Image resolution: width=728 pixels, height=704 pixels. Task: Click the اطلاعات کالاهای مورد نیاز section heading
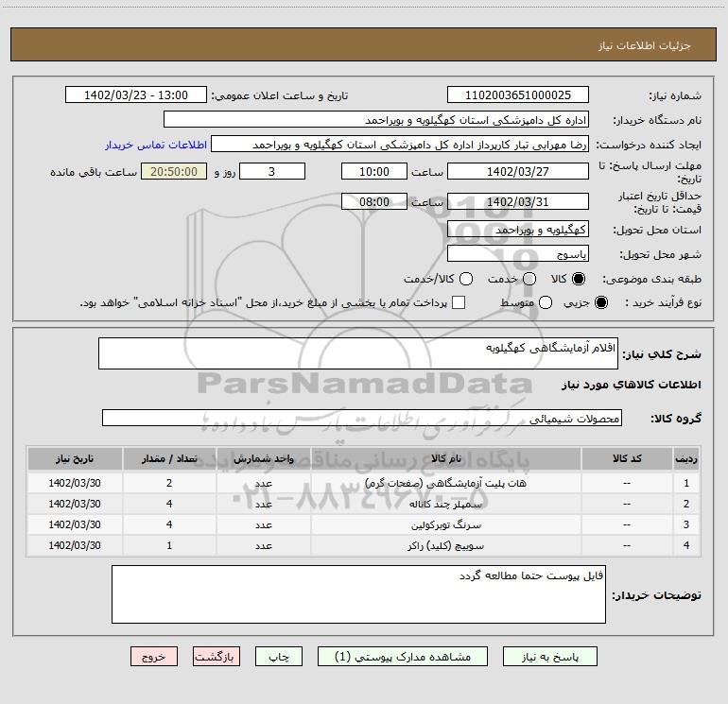point(632,385)
